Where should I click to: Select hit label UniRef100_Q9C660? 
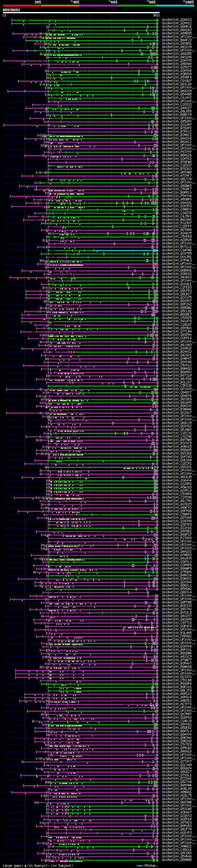point(177,853)
